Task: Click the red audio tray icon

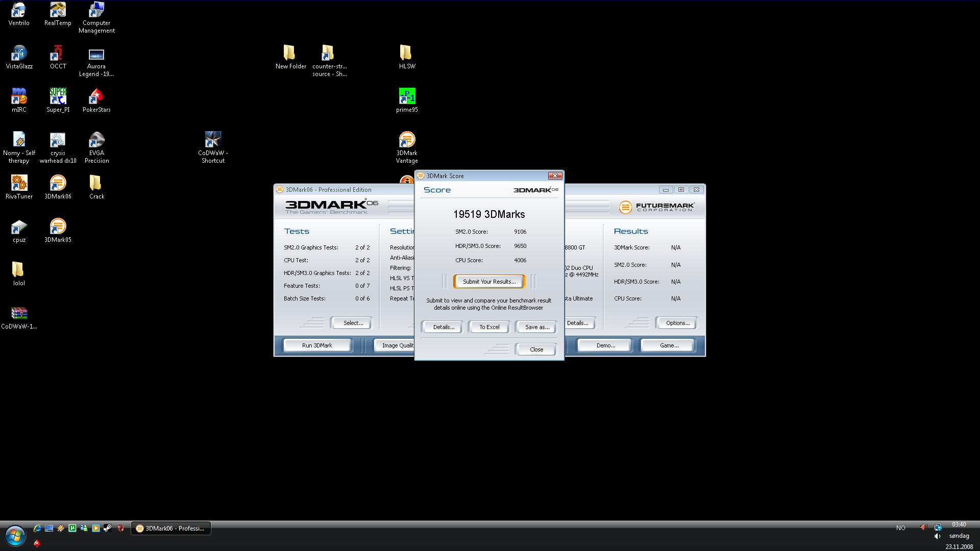Action: click(923, 527)
